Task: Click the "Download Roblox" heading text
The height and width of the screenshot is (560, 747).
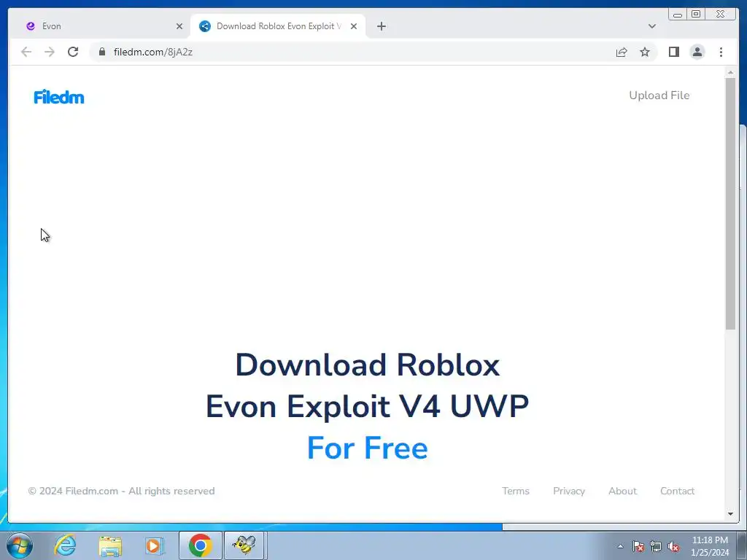Action: (x=368, y=365)
